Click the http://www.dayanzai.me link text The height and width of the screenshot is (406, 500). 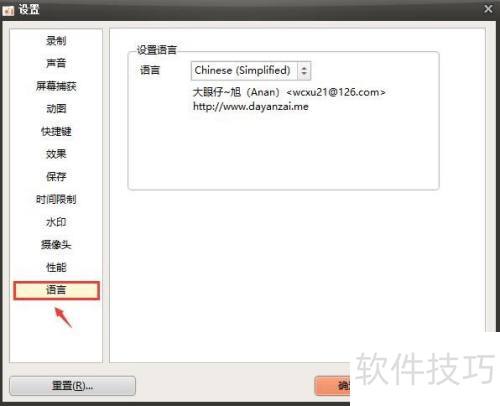pyautogui.click(x=251, y=107)
